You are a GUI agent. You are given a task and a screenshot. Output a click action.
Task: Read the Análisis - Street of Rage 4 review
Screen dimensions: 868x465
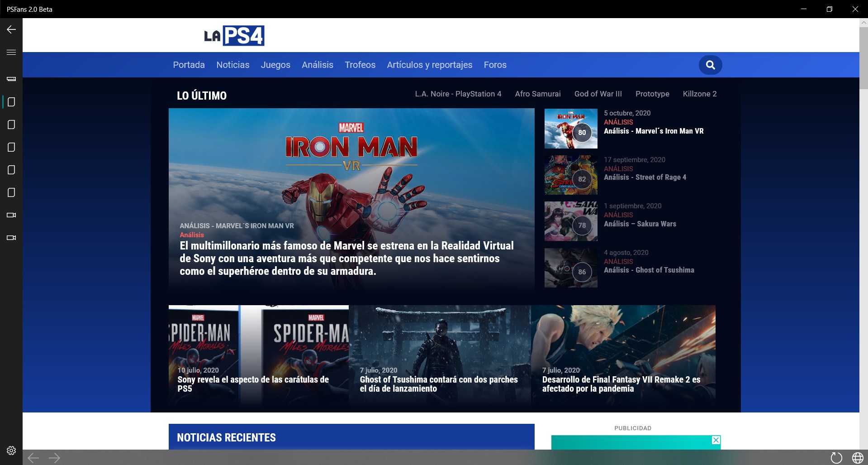click(645, 177)
